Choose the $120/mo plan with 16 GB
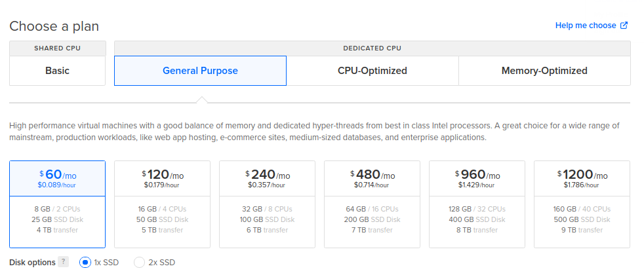This screenshot has height=279, width=644. pyautogui.click(x=162, y=204)
